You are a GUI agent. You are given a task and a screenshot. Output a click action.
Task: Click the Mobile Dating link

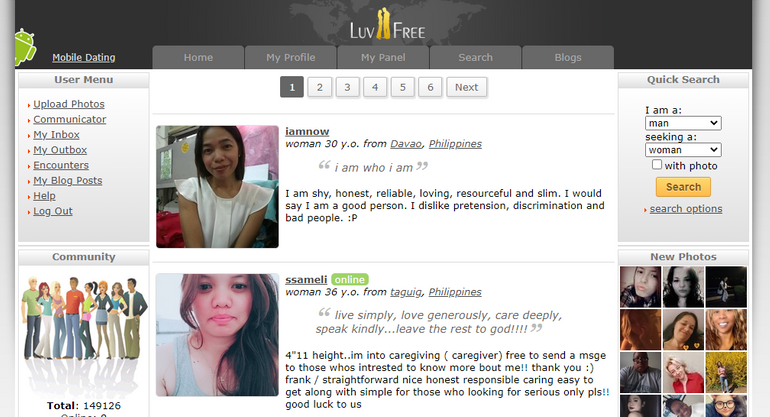pos(83,57)
